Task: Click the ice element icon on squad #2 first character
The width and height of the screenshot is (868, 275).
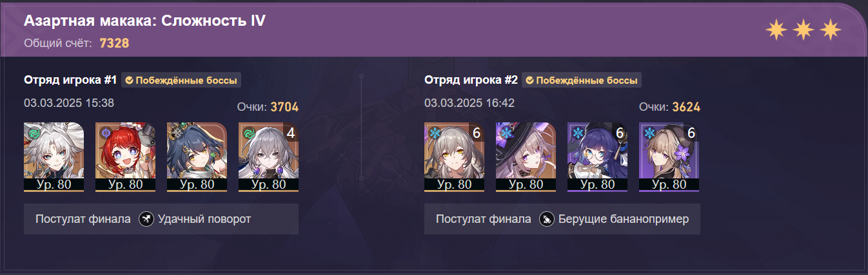Action: [x=433, y=131]
